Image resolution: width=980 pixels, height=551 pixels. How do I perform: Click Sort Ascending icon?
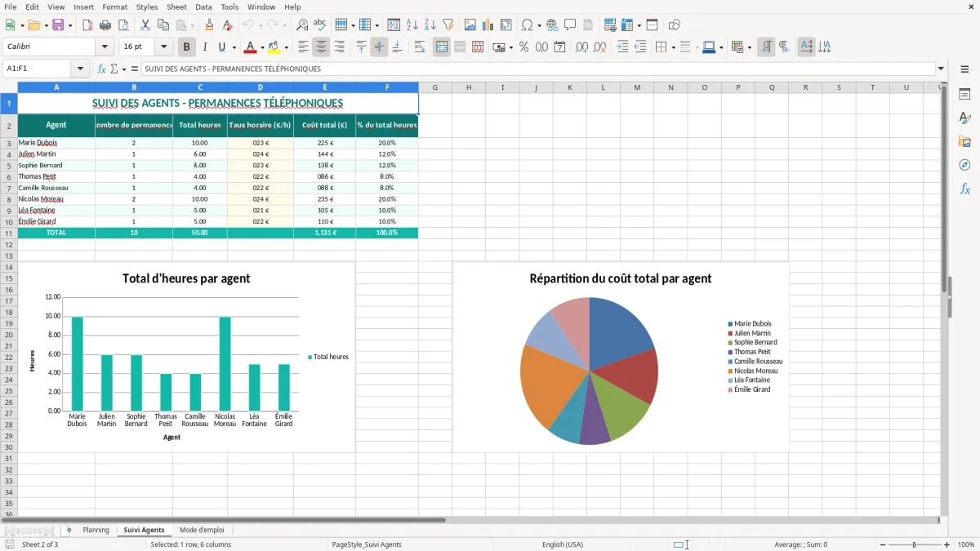click(412, 25)
